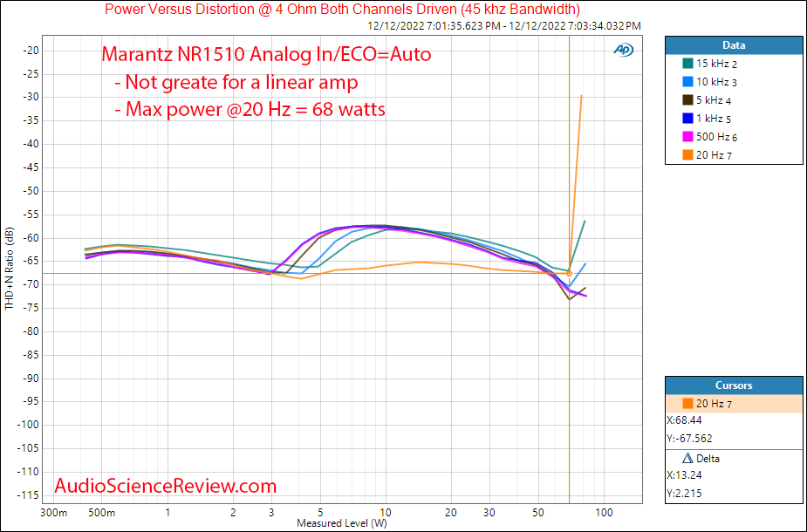
Task: Click the "Delta" label in Cursors panel
Action: [x=708, y=459]
